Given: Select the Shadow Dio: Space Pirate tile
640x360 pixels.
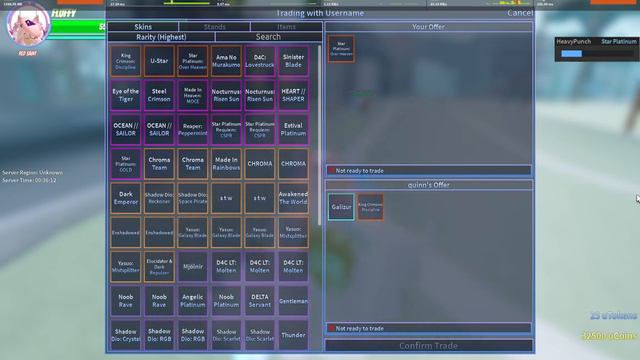Looking at the screenshot, I should [193, 198].
